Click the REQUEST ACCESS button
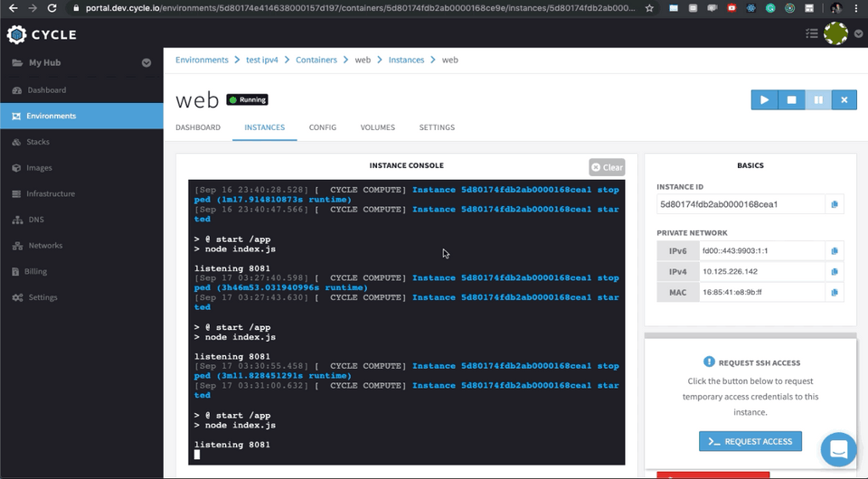The image size is (868, 479). 750,441
